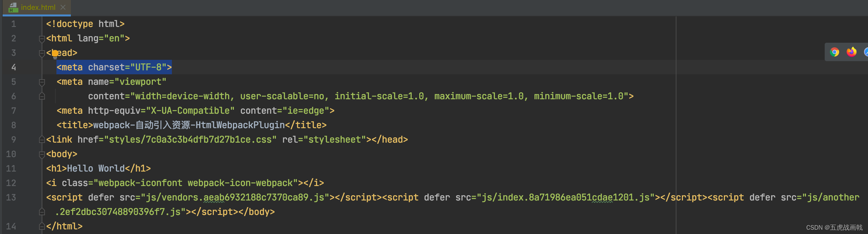This screenshot has width=868, height=234.
Task: Click line number 4 in gutter
Action: tap(13, 67)
